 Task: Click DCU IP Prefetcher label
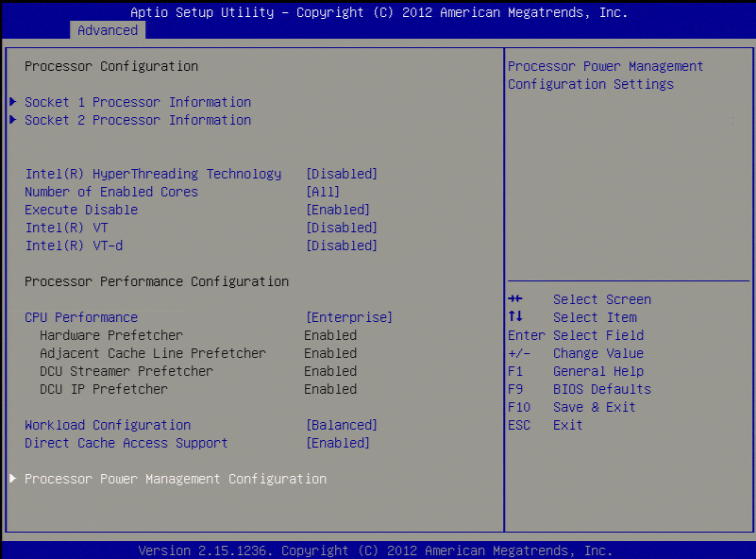[104, 389]
